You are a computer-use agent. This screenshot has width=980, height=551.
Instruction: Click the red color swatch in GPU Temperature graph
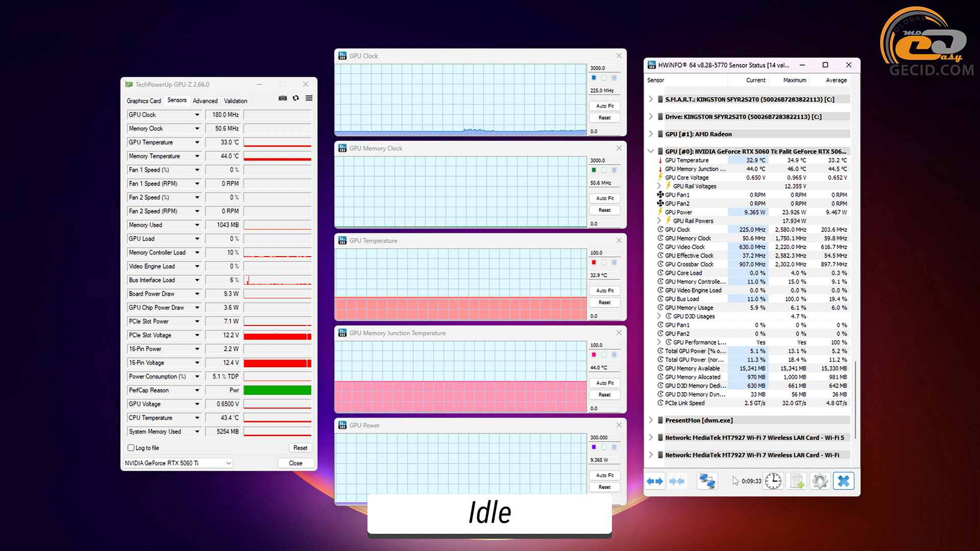coord(594,262)
